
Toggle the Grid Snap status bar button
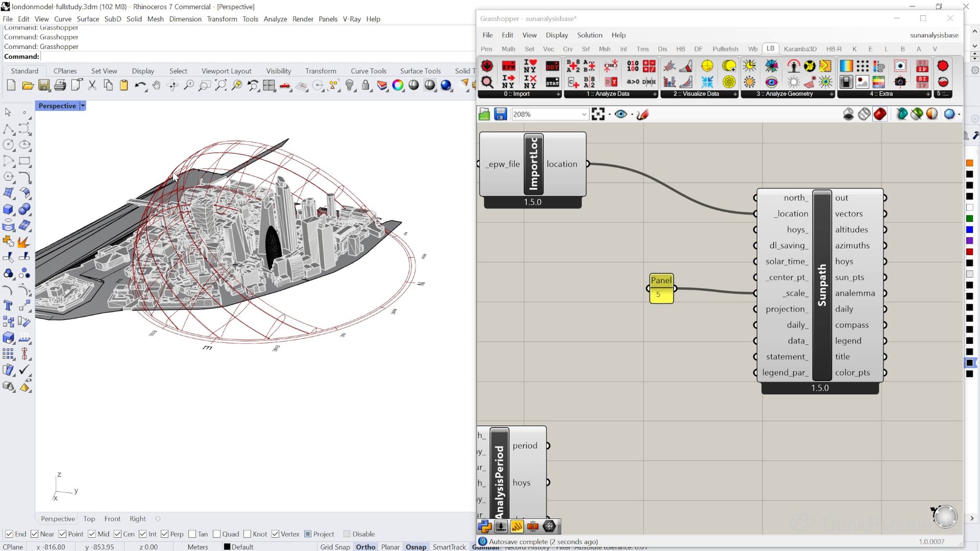335,547
